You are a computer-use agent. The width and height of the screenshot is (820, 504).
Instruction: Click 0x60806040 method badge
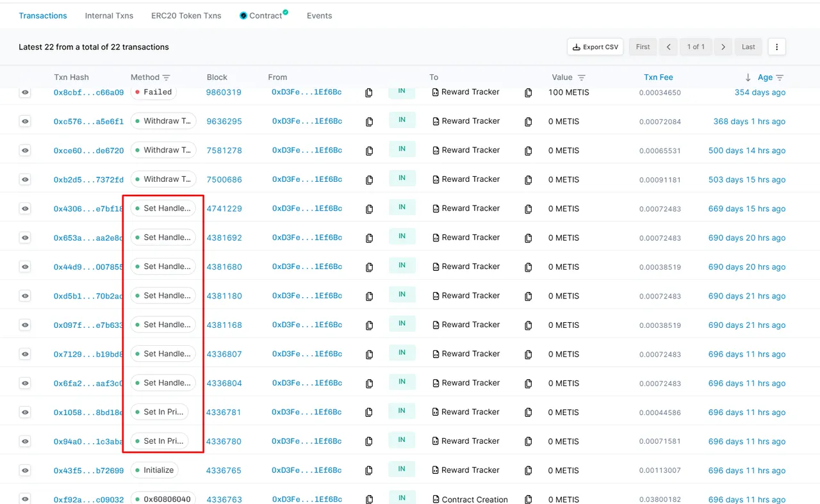tap(163, 499)
